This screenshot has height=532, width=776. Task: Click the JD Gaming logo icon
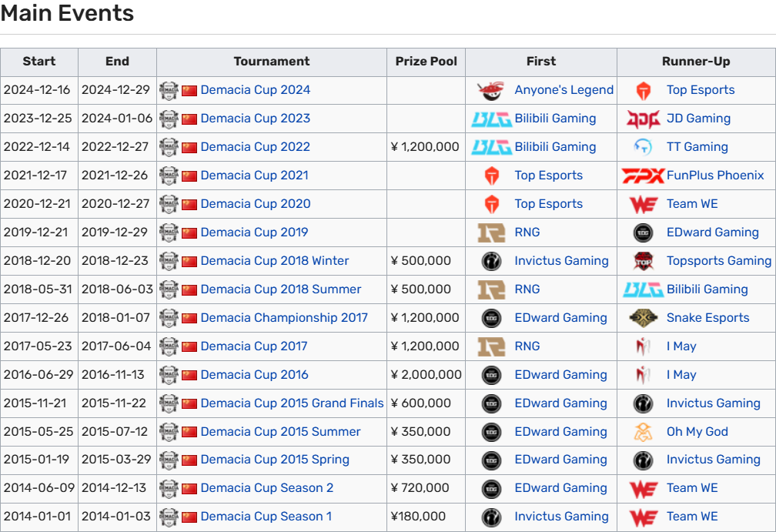pos(643,119)
